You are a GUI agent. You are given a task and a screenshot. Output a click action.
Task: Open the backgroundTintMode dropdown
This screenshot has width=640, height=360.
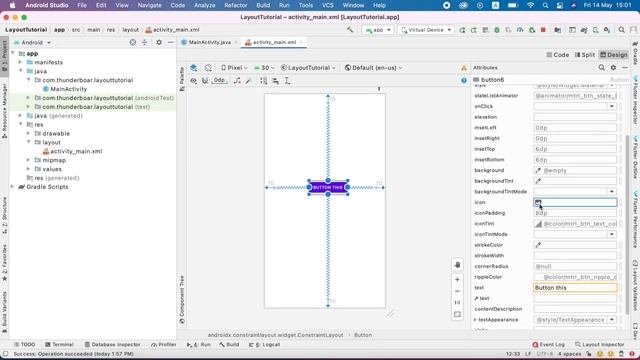click(611, 192)
